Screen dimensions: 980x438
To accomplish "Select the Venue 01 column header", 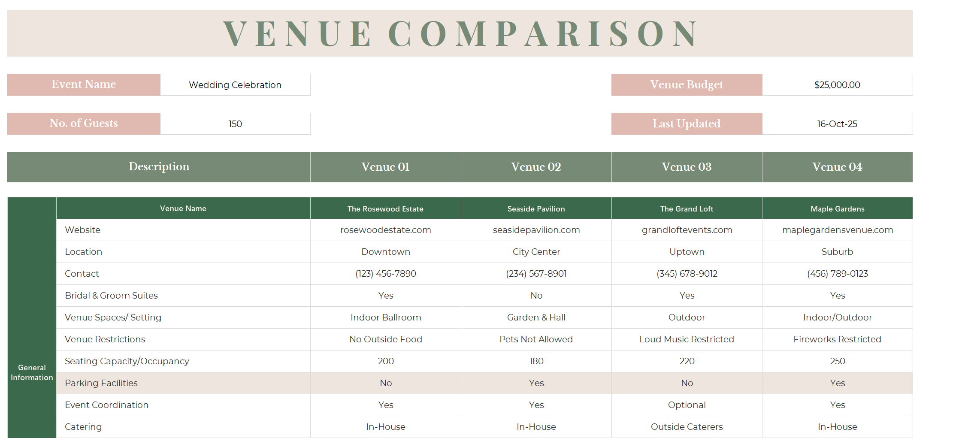I will pyautogui.click(x=385, y=167).
